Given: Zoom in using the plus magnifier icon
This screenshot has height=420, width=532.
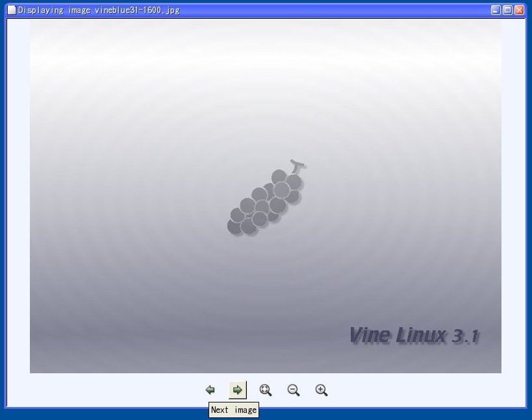Looking at the screenshot, I should coord(321,390).
